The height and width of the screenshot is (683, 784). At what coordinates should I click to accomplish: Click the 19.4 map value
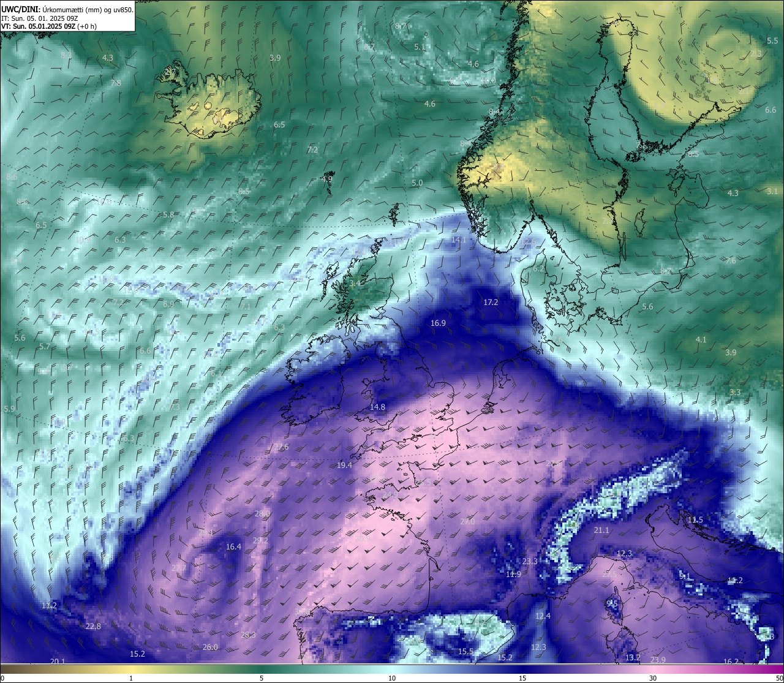point(344,465)
